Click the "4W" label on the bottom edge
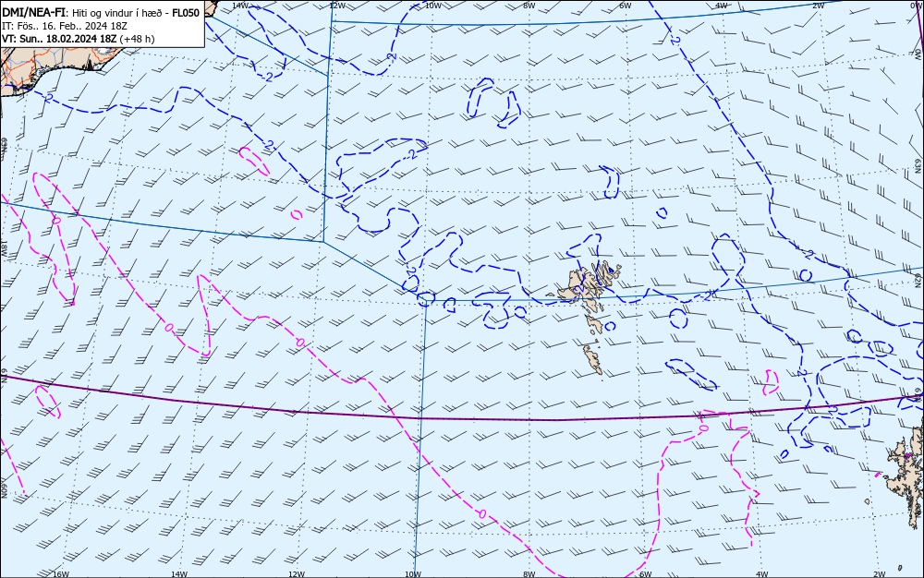The height and width of the screenshot is (578, 924). (x=762, y=574)
